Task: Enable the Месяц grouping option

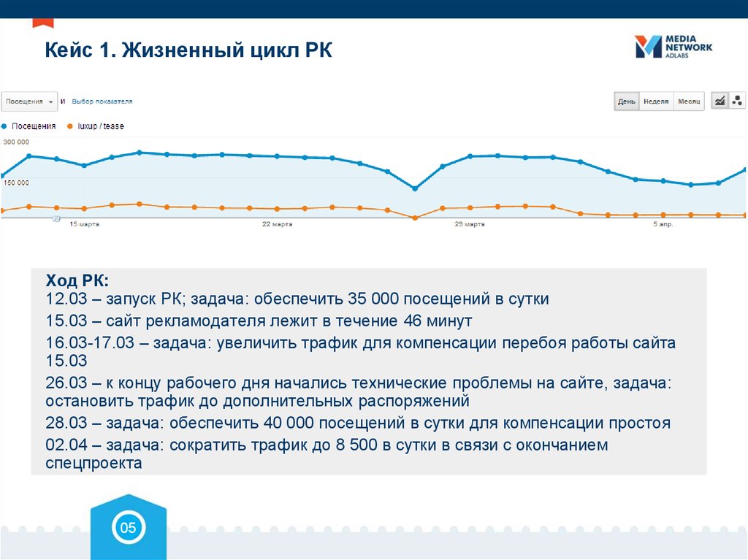Action: 687,101
